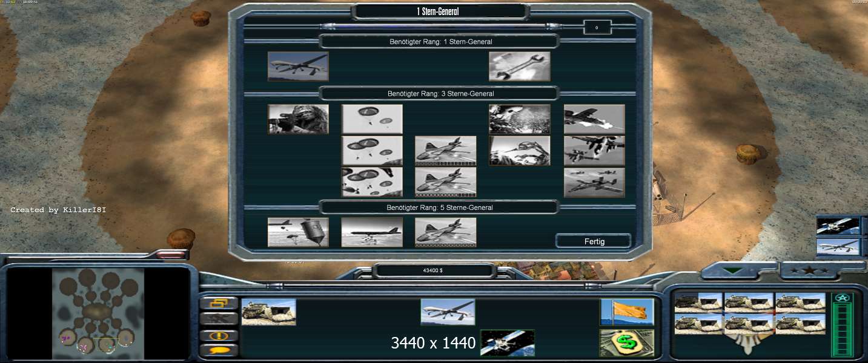This screenshot has height=363, width=868.
Task: Pick the camouflaged sniper Pathfinder power
Action: pos(298,119)
